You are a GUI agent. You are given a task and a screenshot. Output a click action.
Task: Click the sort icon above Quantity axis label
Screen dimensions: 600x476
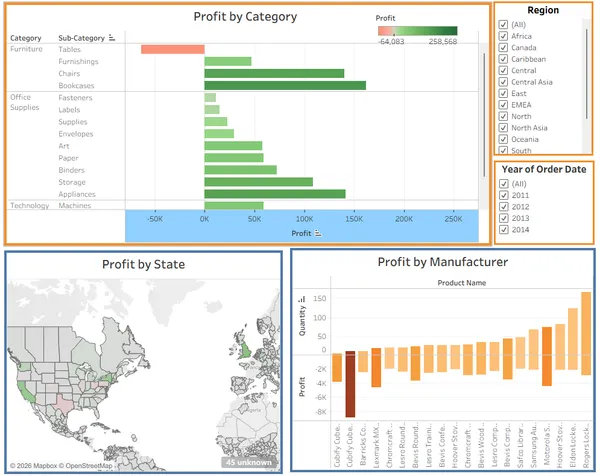point(302,299)
